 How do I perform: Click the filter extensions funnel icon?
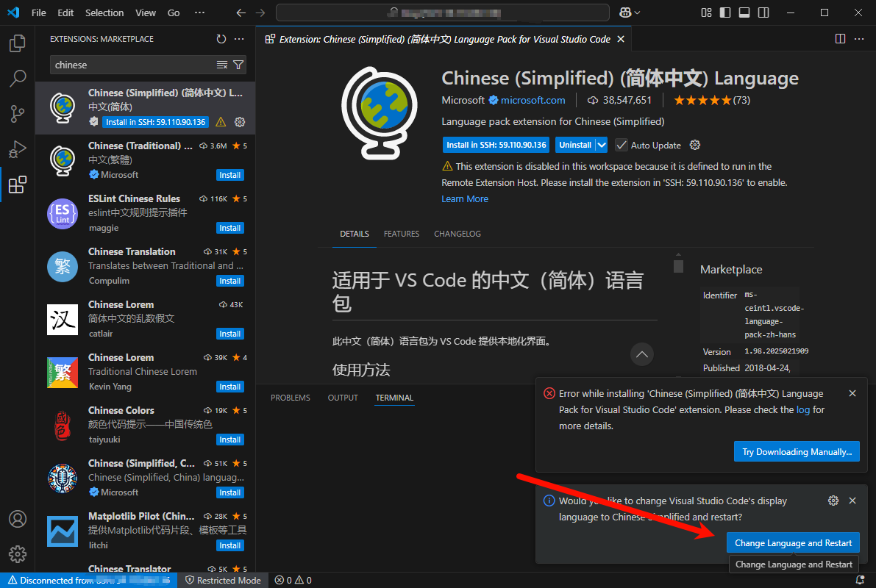click(x=238, y=65)
